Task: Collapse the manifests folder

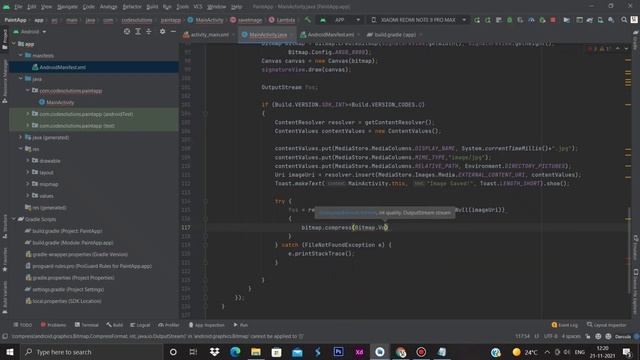Action: click(x=21, y=55)
